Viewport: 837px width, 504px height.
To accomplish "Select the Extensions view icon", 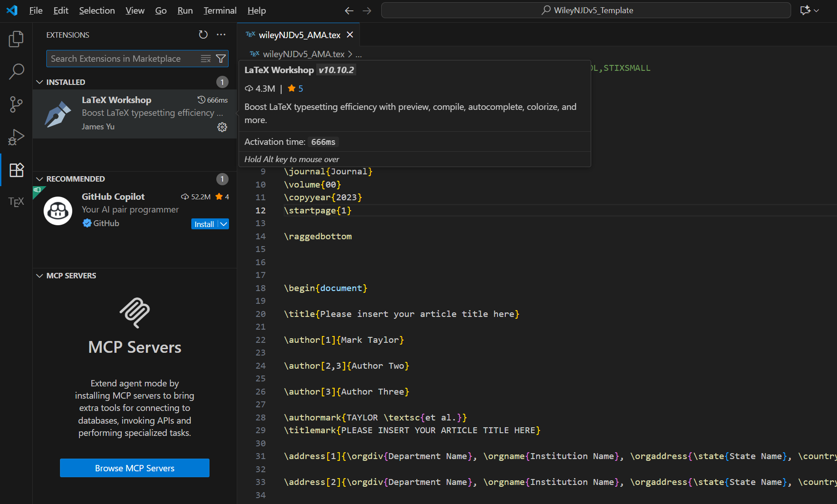I will pos(16,170).
